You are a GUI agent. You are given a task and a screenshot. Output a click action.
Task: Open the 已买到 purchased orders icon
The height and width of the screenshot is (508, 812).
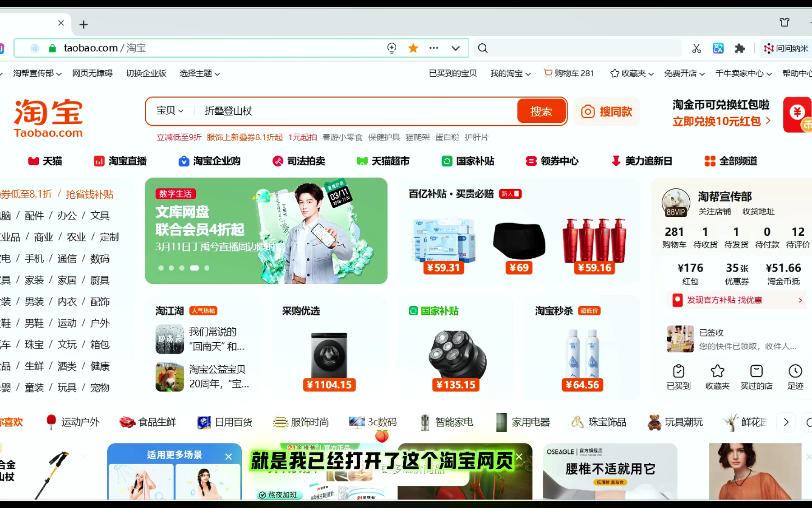click(x=678, y=372)
